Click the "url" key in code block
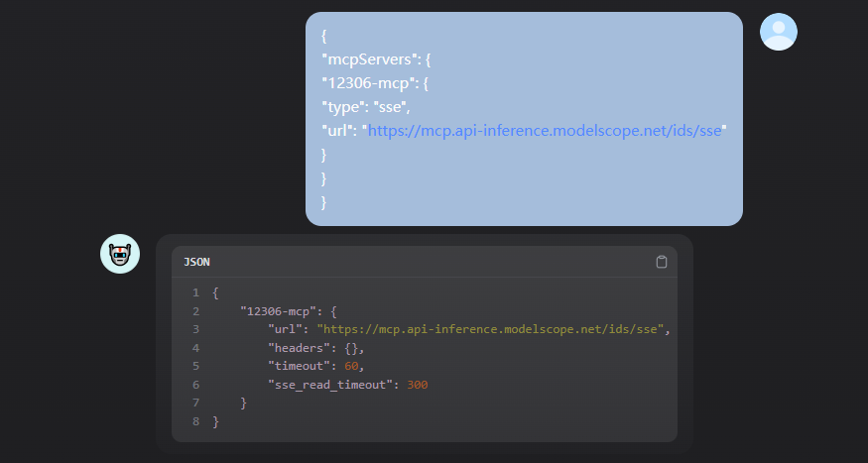The height and width of the screenshot is (463, 868). (x=285, y=329)
